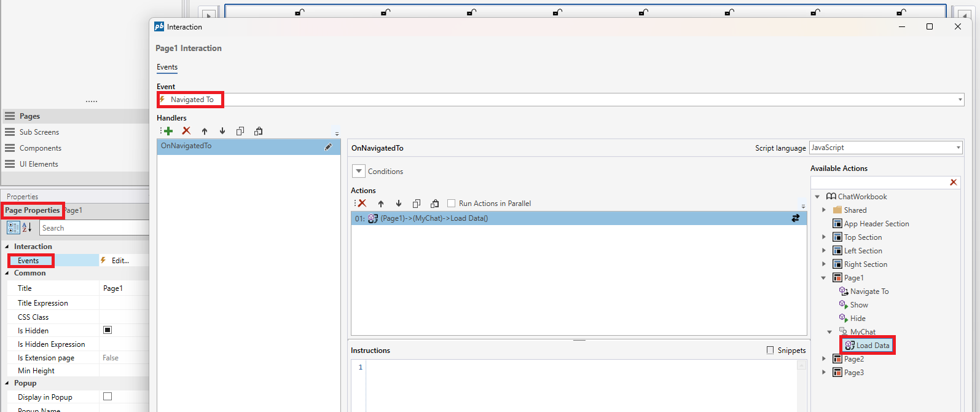Select Load Data action under MyChat
The image size is (980, 412).
(x=872, y=346)
